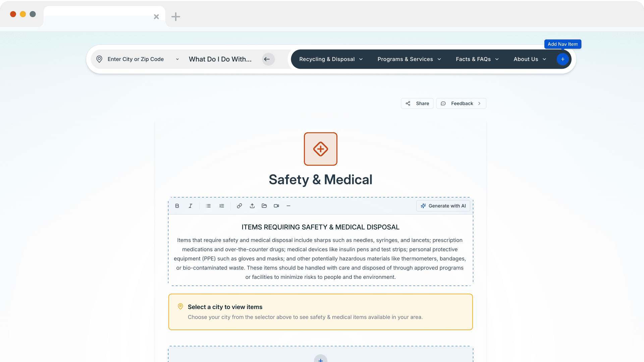Toggle italic formatting in editor toolbar
This screenshot has width=644, height=362.
click(x=191, y=206)
